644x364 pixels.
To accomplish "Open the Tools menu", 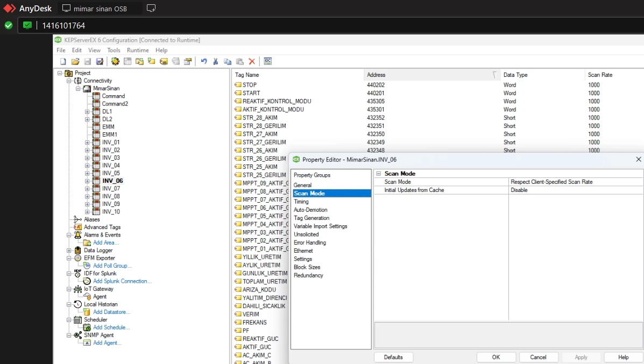I will point(114,50).
